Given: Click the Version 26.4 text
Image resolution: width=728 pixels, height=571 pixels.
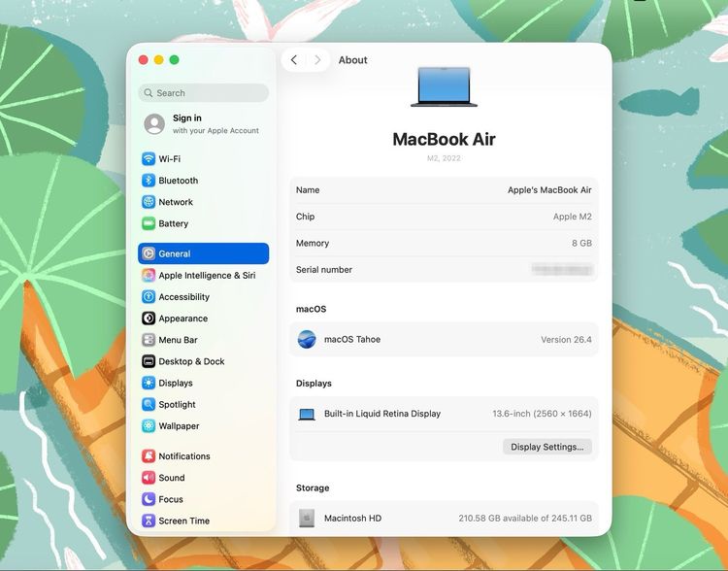Looking at the screenshot, I should point(566,340).
